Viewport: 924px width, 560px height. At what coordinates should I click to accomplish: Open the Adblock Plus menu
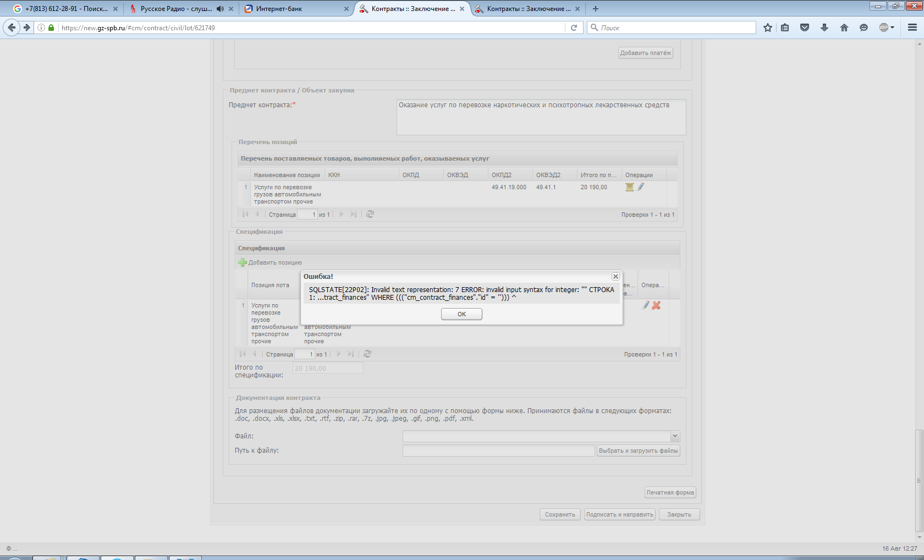point(886,28)
